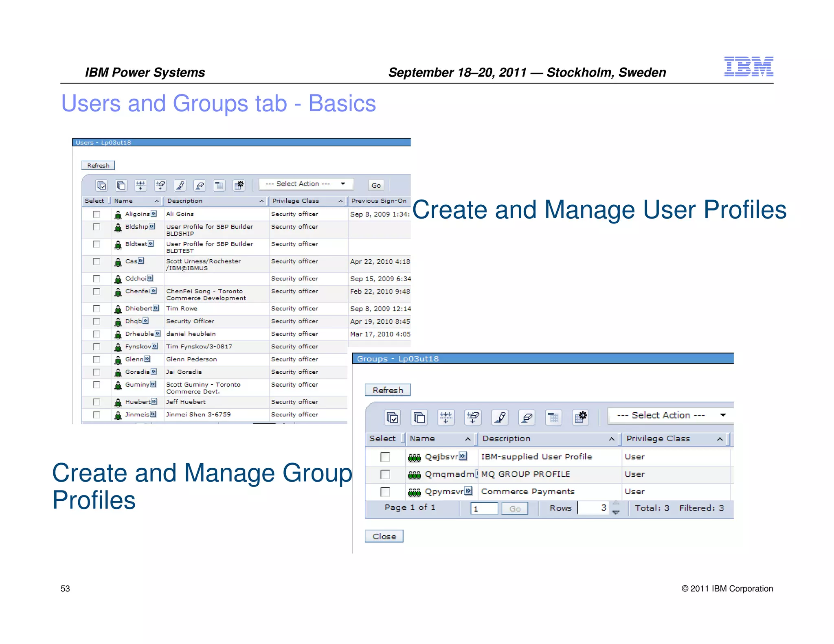Click Deselect All icon in Users toolbar
This screenshot has width=834, height=644.
(x=121, y=186)
